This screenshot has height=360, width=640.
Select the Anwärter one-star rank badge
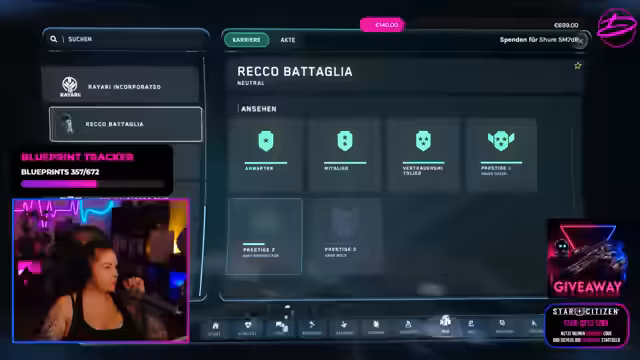point(266,141)
